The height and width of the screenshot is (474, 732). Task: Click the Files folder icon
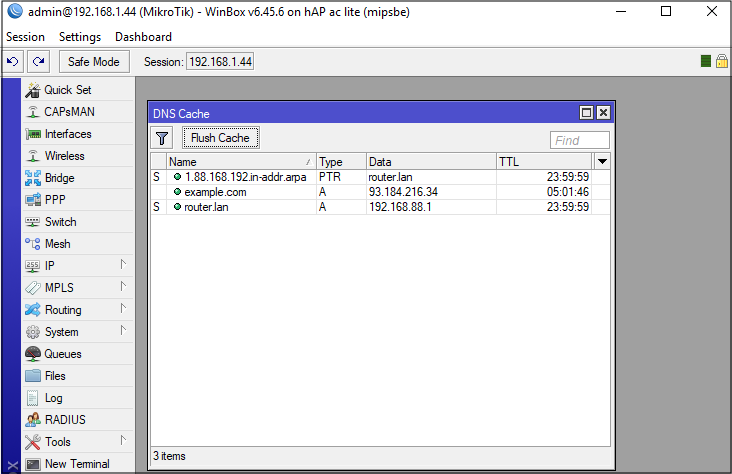[33, 376]
